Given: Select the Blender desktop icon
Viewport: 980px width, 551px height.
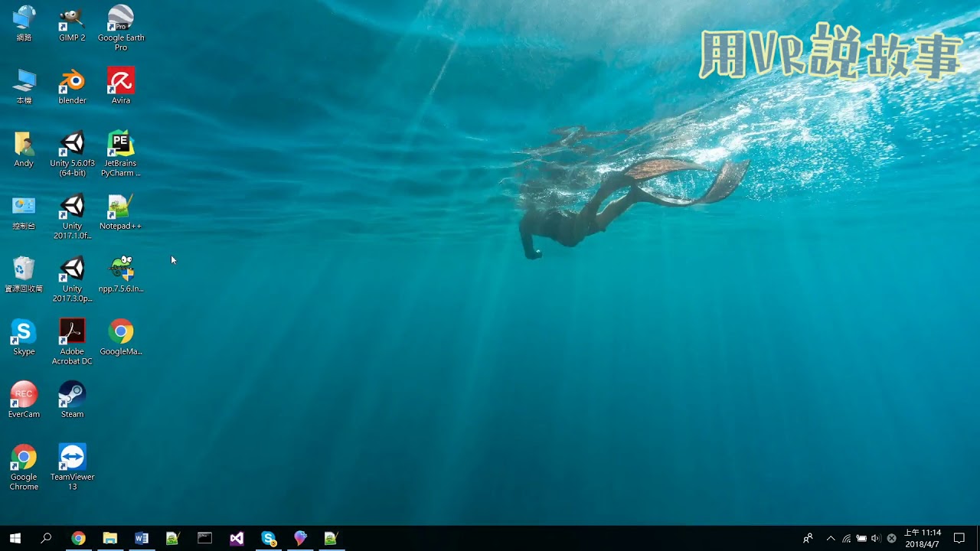Looking at the screenshot, I should [x=72, y=81].
